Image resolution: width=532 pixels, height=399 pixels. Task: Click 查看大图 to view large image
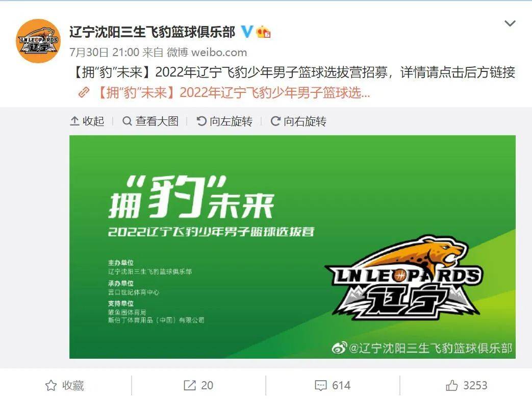pyautogui.click(x=150, y=121)
